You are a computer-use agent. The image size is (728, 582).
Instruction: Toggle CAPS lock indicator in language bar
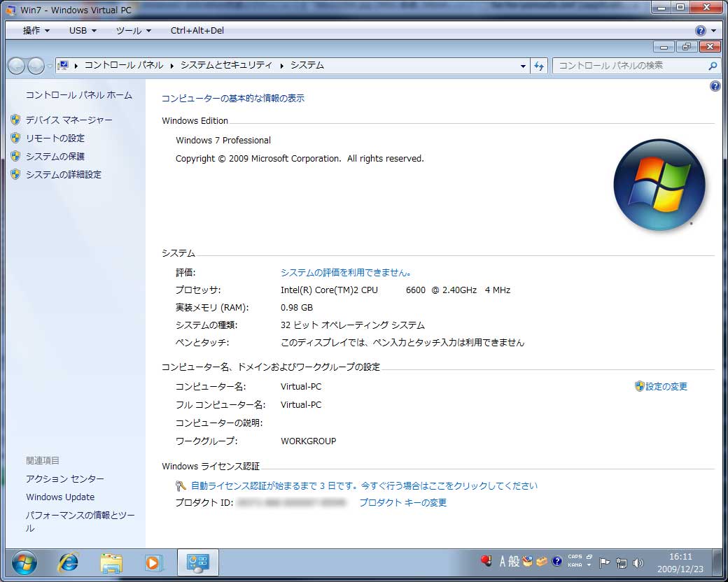575,557
